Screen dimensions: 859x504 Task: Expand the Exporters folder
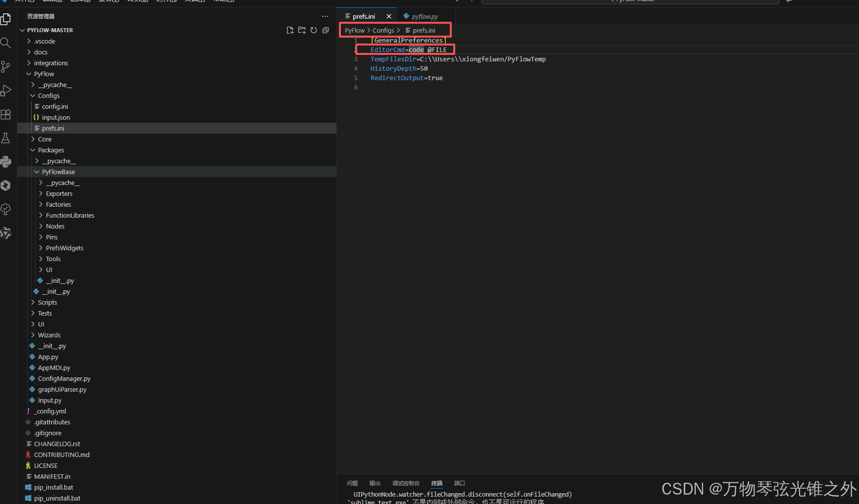click(x=59, y=193)
